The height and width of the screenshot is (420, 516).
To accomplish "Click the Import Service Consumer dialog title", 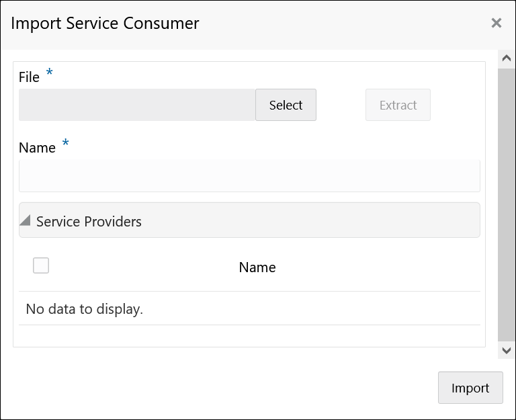I will pyautogui.click(x=105, y=24).
